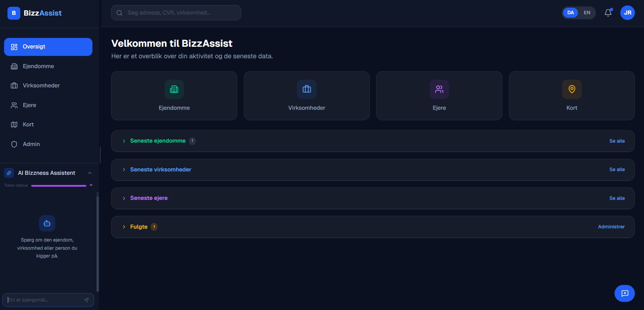644x310 pixels.
Task: Click Se alle next to Seneste ejere
Action: 617,198
